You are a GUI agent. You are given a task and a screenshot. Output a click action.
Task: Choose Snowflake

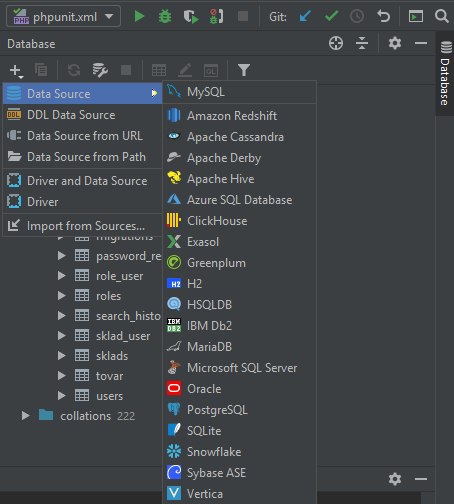click(239, 452)
